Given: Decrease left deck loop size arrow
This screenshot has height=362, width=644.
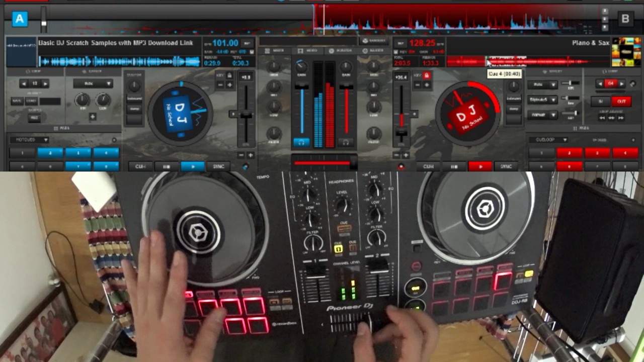Looking at the screenshot, I should (x=23, y=83).
